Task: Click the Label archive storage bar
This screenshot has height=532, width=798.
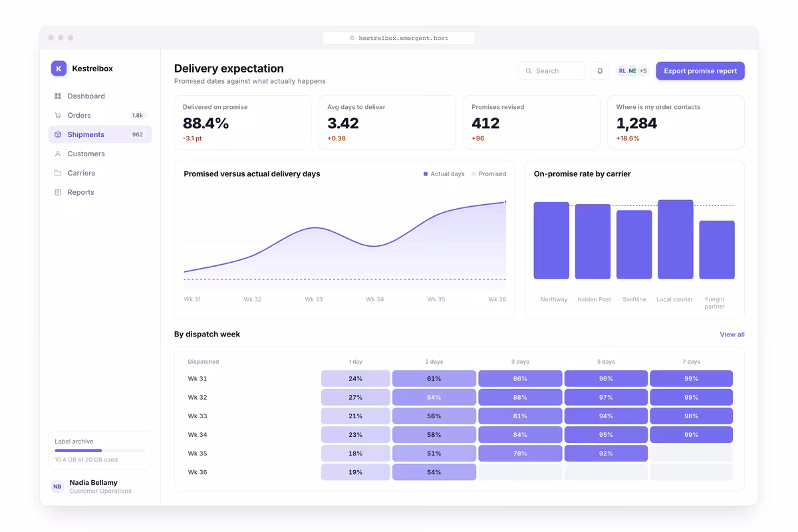Action: [100, 450]
